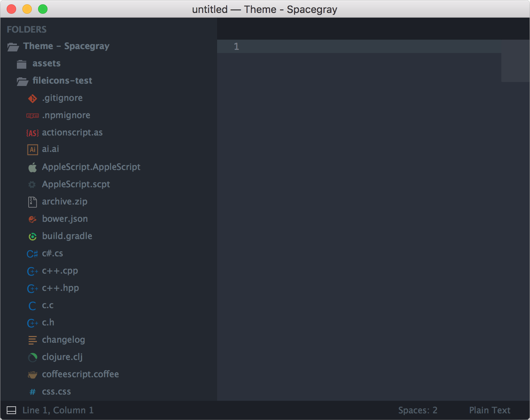Open AppleScript.AppleScript file
The height and width of the screenshot is (420, 530).
pyautogui.click(x=91, y=167)
